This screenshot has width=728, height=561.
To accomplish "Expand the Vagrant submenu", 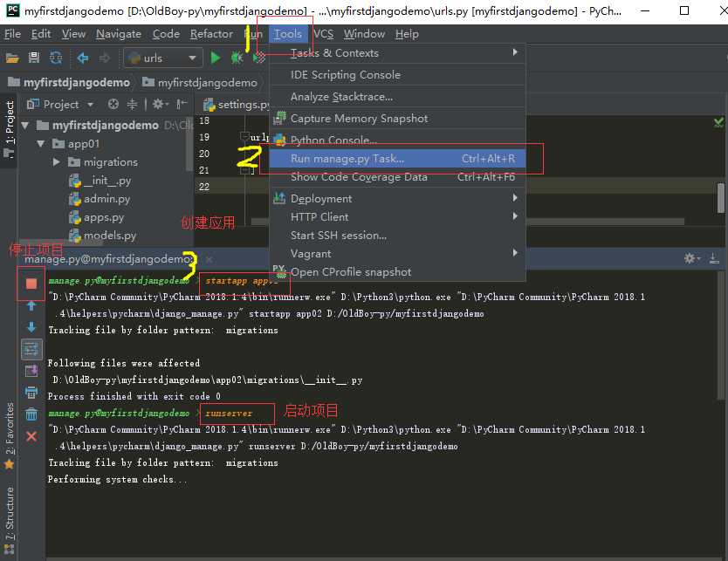I will (397, 253).
